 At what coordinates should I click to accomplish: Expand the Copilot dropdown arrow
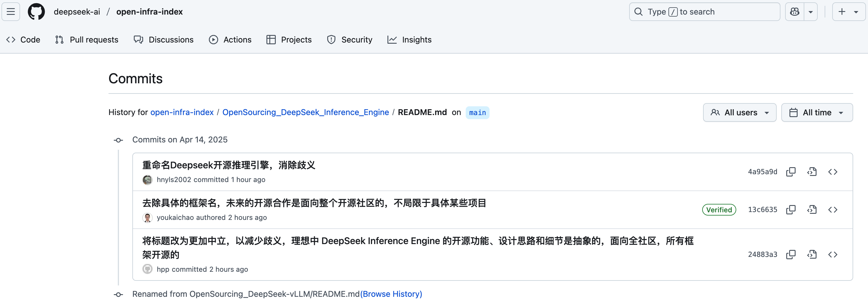pyautogui.click(x=811, y=12)
